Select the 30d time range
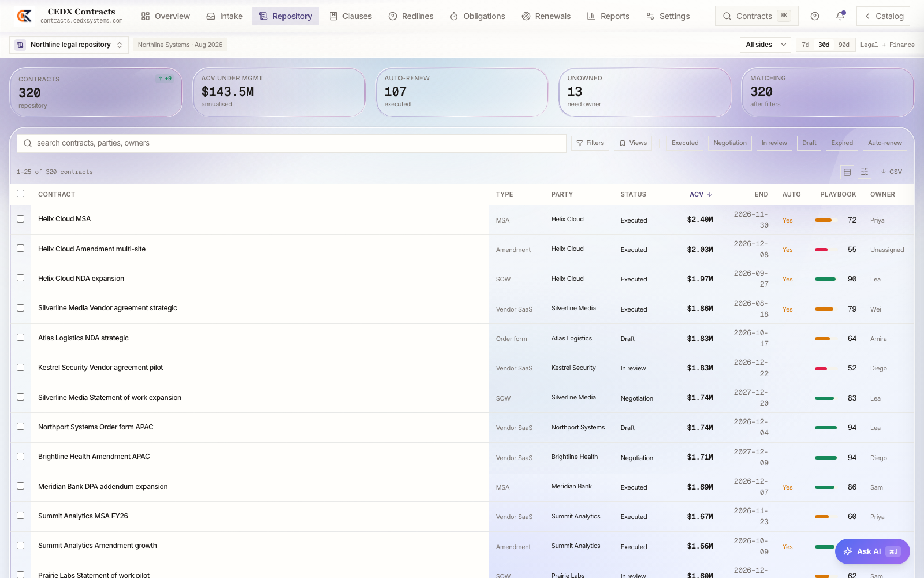This screenshot has width=924, height=578. (x=824, y=45)
